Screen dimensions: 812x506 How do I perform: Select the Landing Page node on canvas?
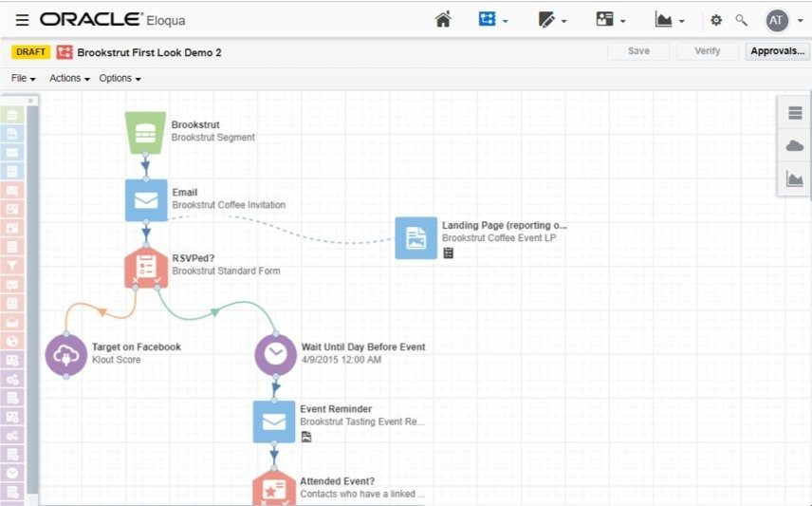[415, 238]
